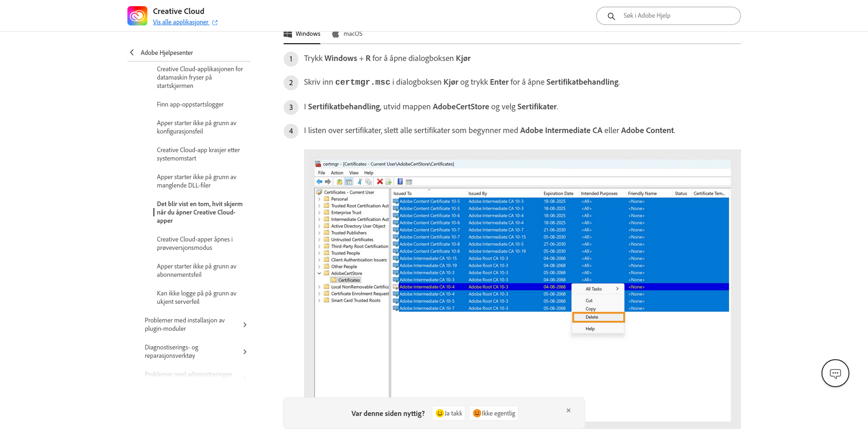Click the certmgr screenshot image
Image resolution: width=868 pixels, height=429 pixels.
click(x=523, y=288)
